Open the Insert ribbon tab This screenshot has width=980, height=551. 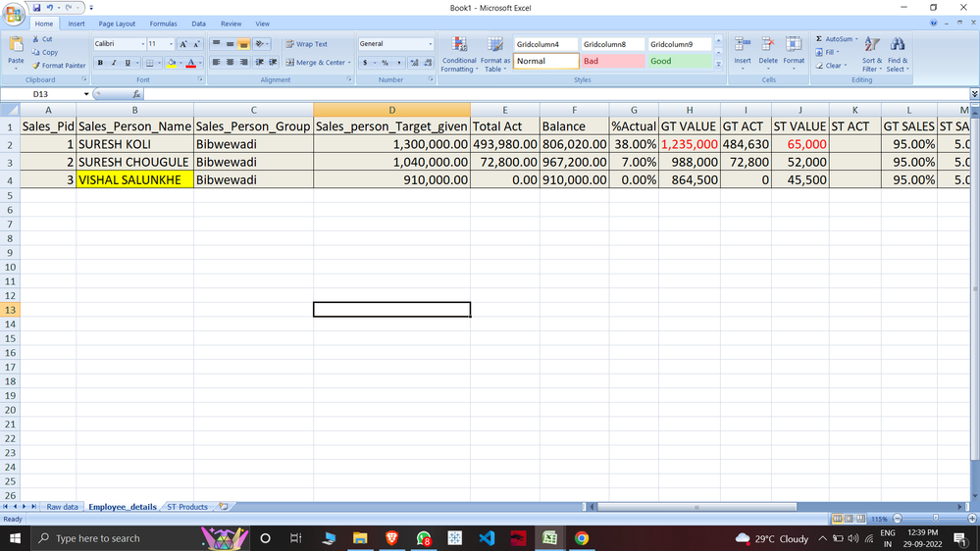point(77,24)
